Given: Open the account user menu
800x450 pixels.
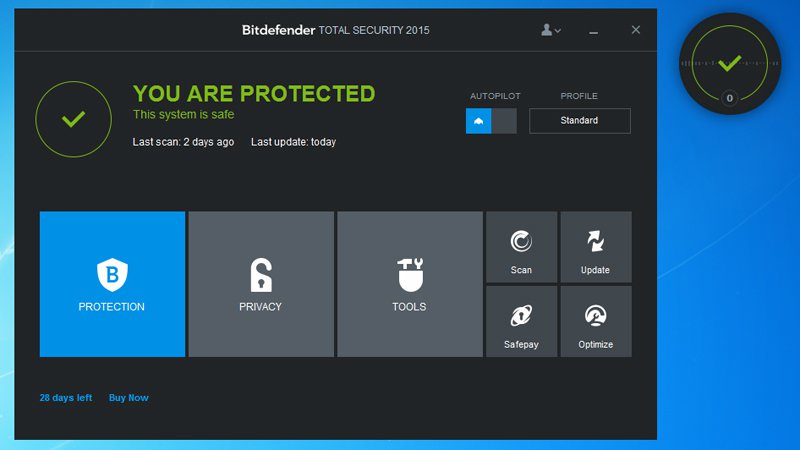Looking at the screenshot, I should click(551, 30).
